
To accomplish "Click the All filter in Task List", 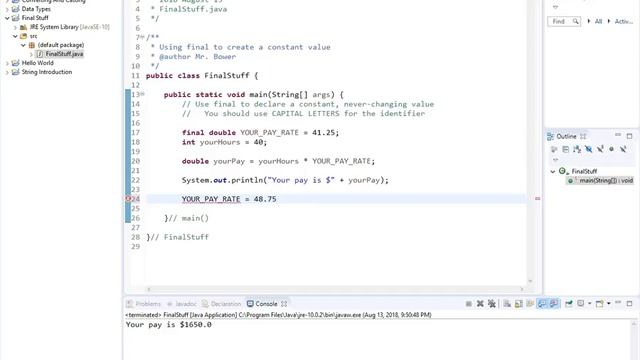I will (598, 21).
